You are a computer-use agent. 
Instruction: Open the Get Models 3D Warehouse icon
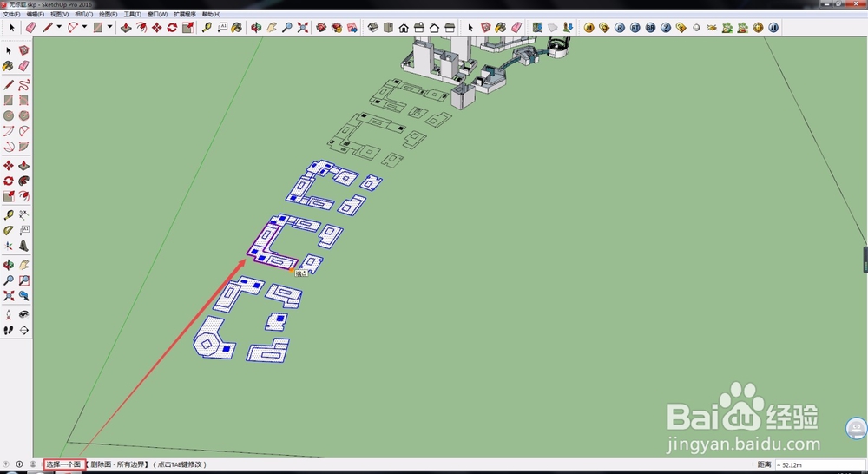(321, 27)
